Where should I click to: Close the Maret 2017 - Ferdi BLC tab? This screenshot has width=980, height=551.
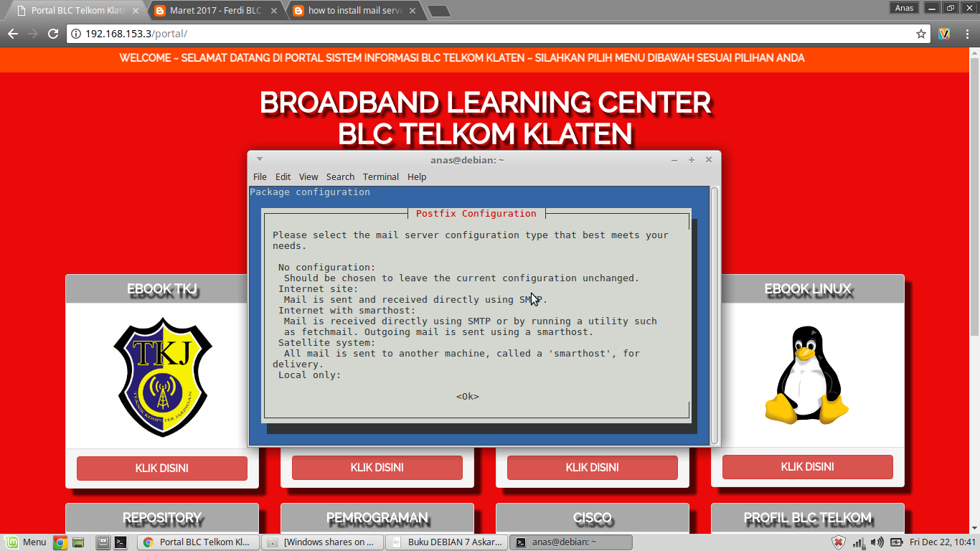coord(274,11)
